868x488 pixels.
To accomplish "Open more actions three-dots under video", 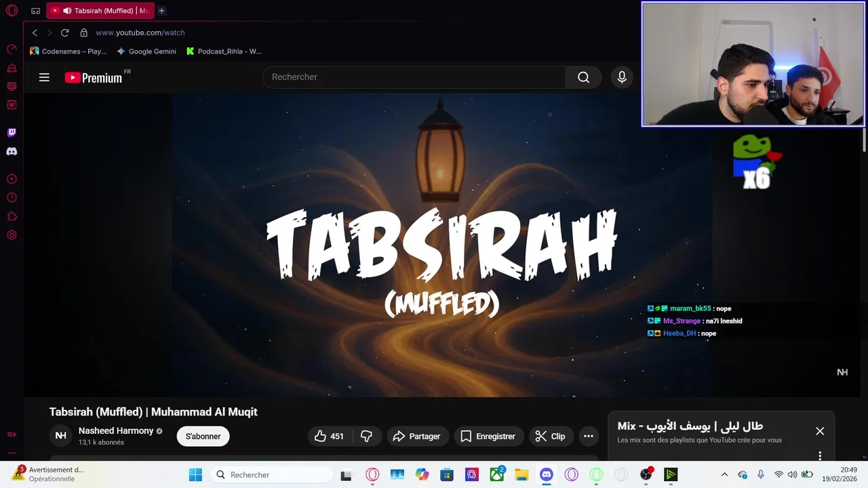I will pos(589,436).
